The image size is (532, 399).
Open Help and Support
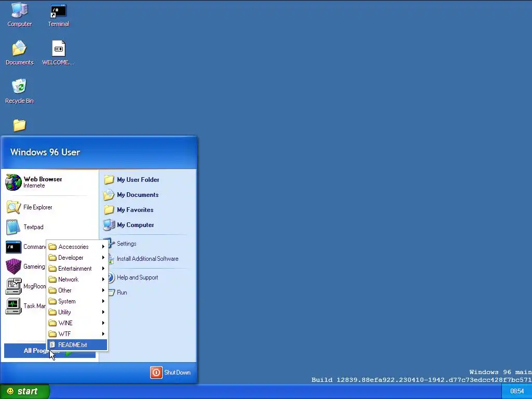[137, 277]
